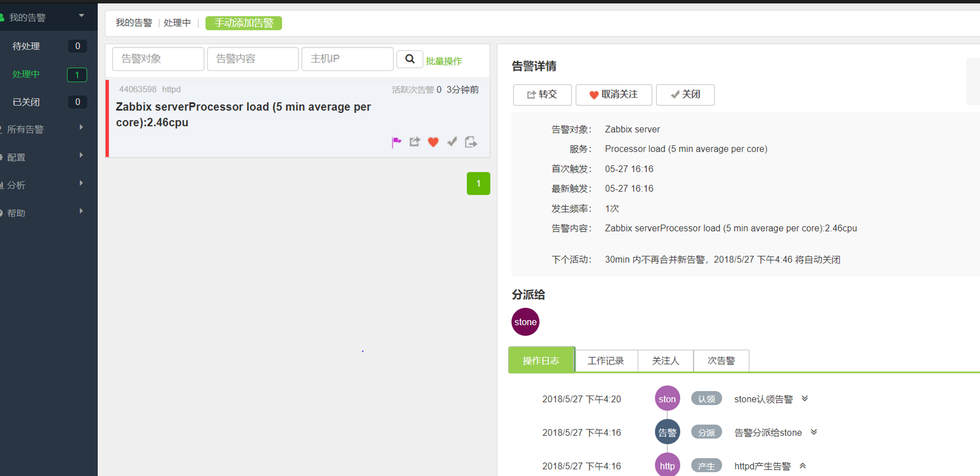Focus the 告警内容 search field
The width and height of the screenshot is (980, 476).
[253, 59]
